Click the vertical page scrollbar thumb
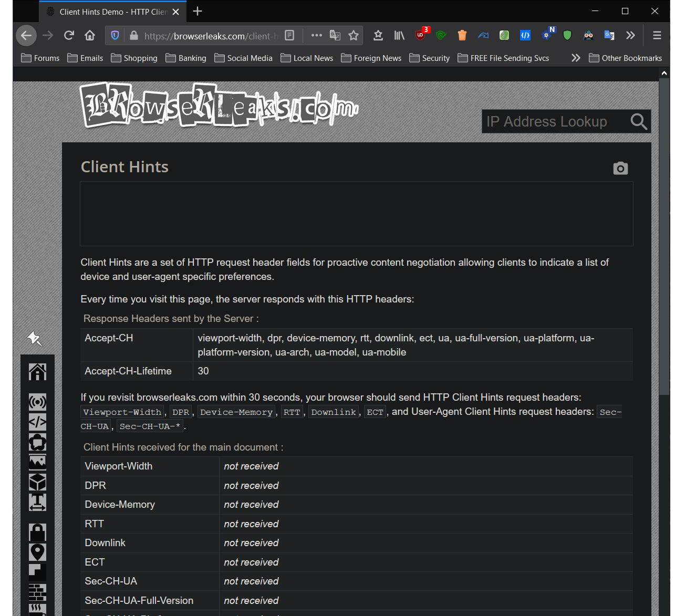This screenshot has height=616, width=685. point(665,236)
